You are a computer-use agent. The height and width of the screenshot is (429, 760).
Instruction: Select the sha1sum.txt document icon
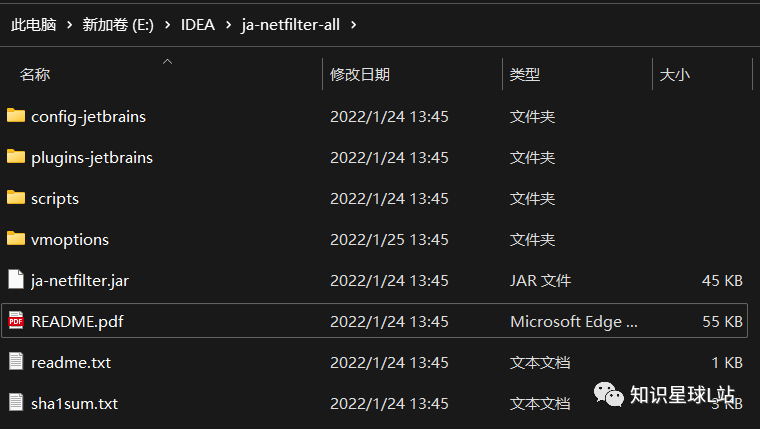(16, 402)
